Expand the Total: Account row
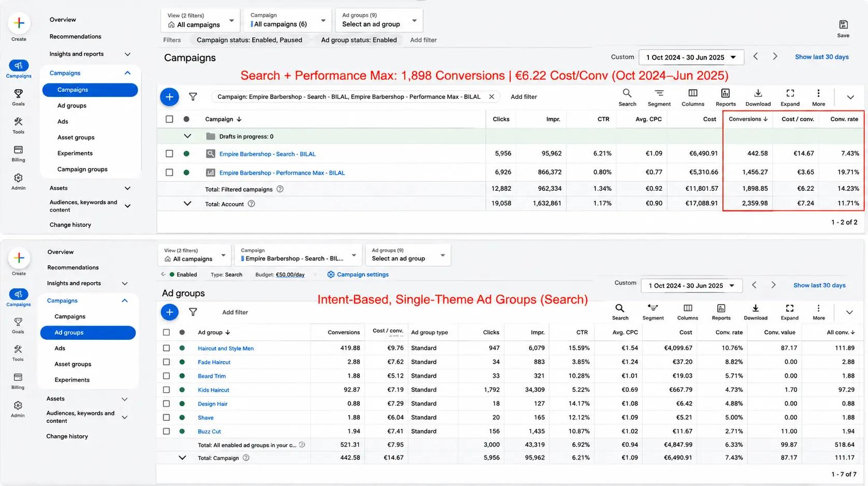The image size is (868, 486). click(187, 204)
